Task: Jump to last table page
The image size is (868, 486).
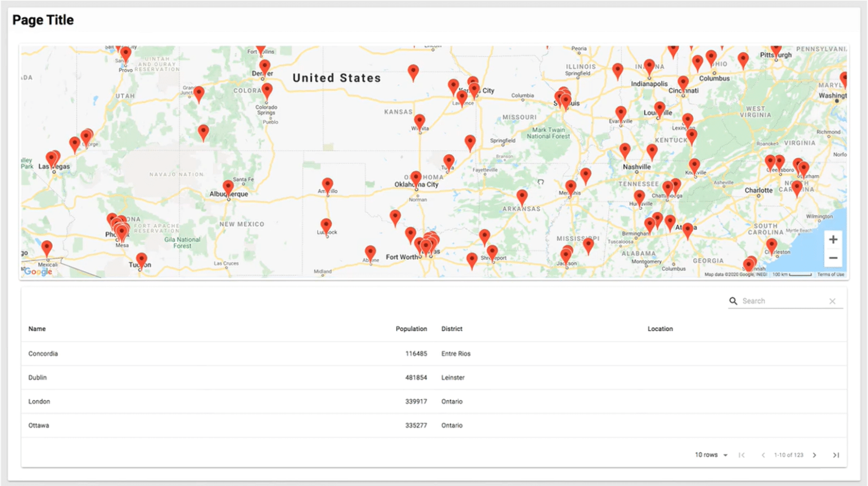Action: pyautogui.click(x=836, y=455)
